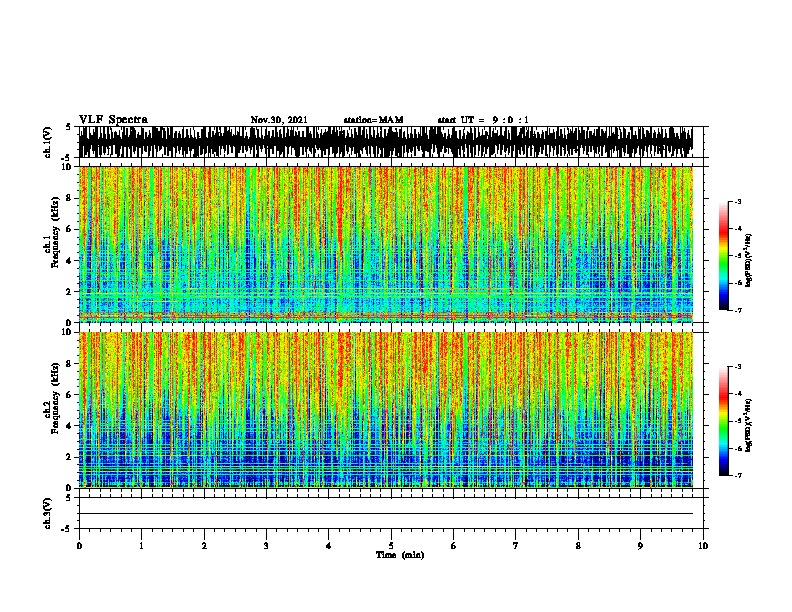This screenshot has width=792, height=612.
Task: Click the ch.1 waveform amplitude strip
Action: (386, 142)
